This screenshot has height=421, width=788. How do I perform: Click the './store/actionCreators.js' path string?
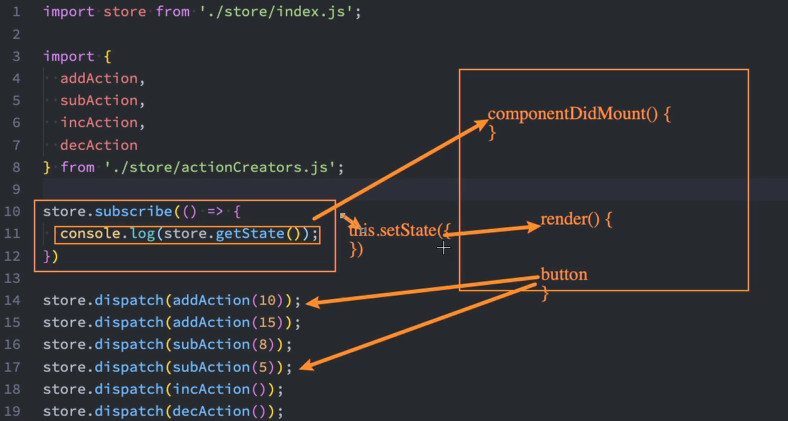coord(220,167)
